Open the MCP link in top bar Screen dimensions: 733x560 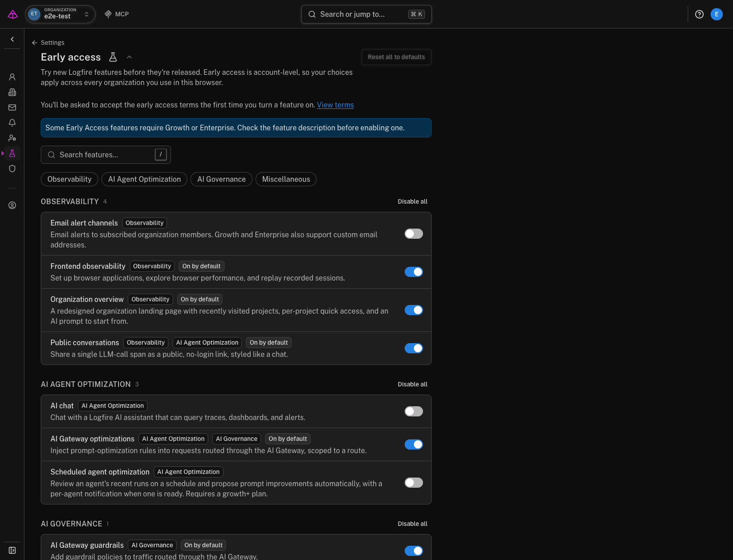[x=117, y=14]
